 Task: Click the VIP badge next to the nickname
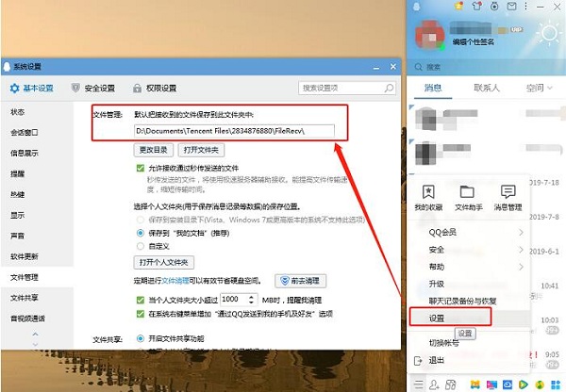pyautogui.click(x=517, y=29)
